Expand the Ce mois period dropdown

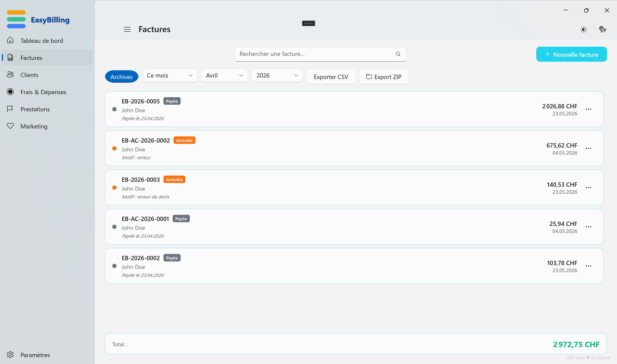click(169, 76)
